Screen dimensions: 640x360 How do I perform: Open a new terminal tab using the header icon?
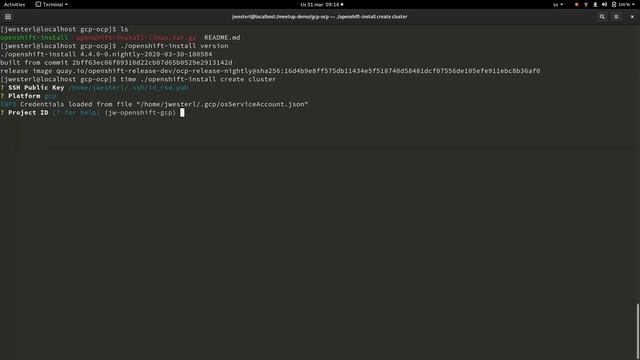pyautogui.click(x=8, y=17)
